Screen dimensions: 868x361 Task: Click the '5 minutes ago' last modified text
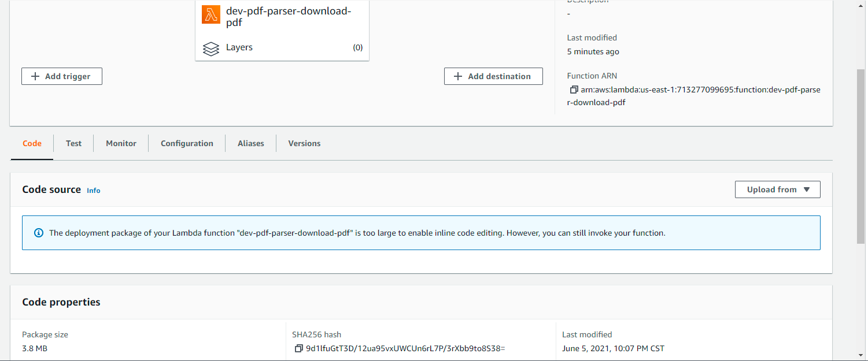point(593,51)
